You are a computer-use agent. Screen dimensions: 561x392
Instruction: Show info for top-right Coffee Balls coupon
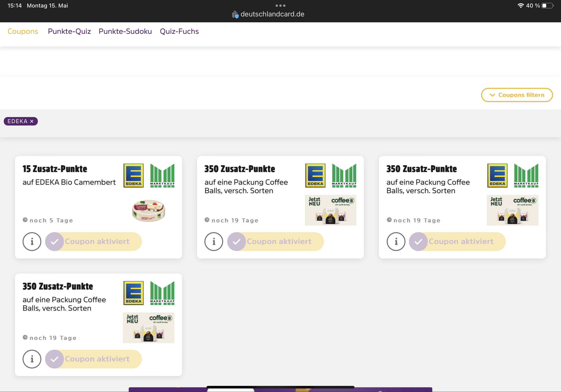[396, 241]
